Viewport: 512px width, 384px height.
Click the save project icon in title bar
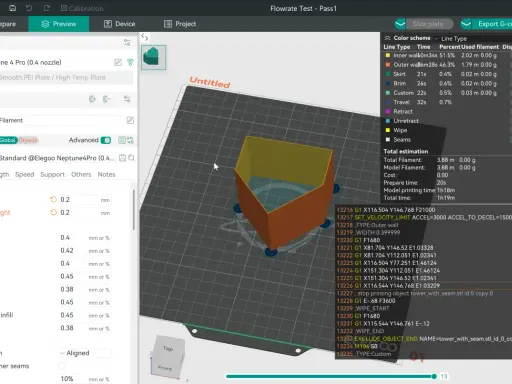[x=13, y=8]
